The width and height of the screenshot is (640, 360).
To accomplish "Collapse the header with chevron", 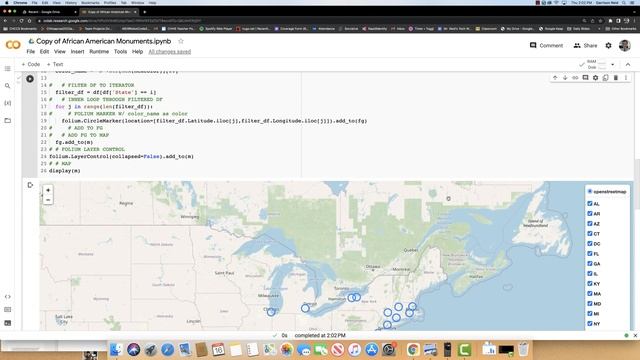I will coord(628,64).
